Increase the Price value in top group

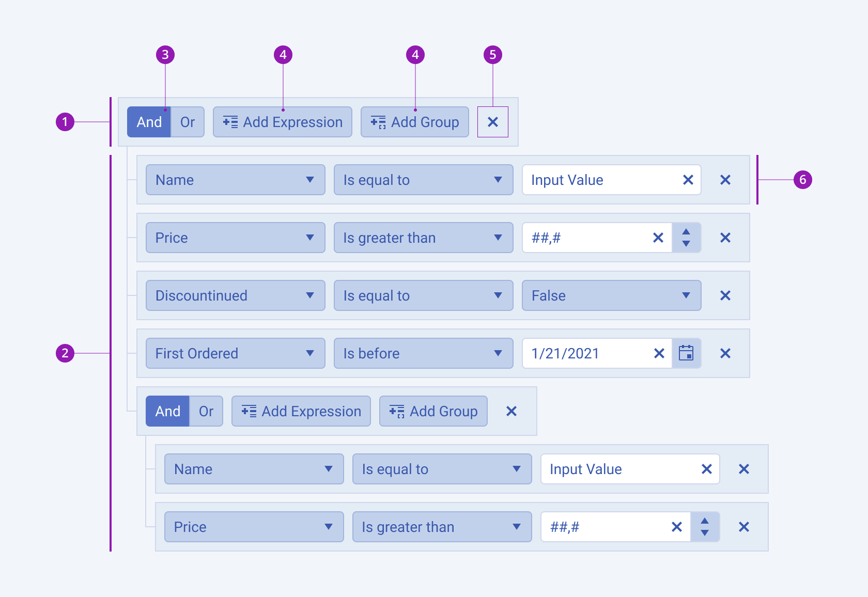[x=686, y=231]
